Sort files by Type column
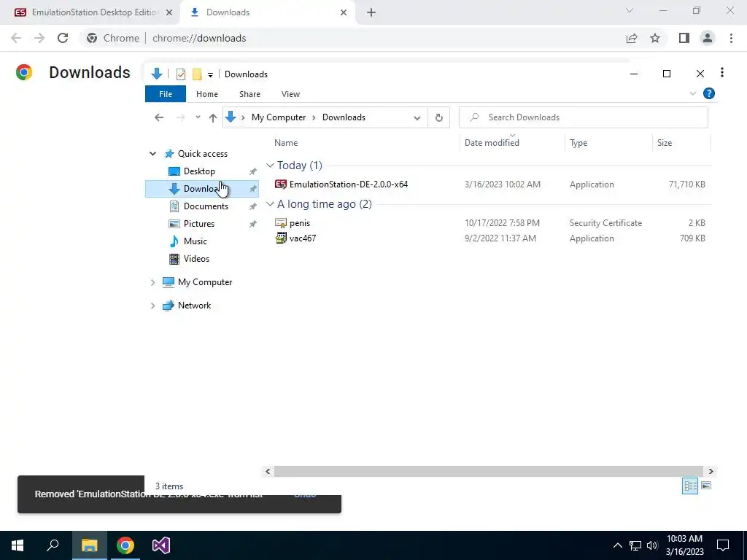The height and width of the screenshot is (560, 747). point(578,143)
